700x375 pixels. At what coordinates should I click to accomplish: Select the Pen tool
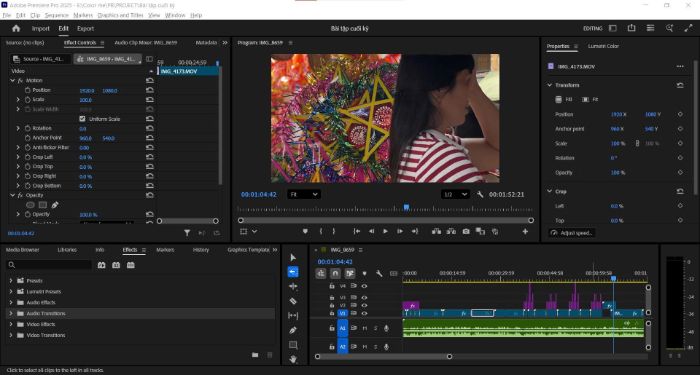[x=293, y=330]
